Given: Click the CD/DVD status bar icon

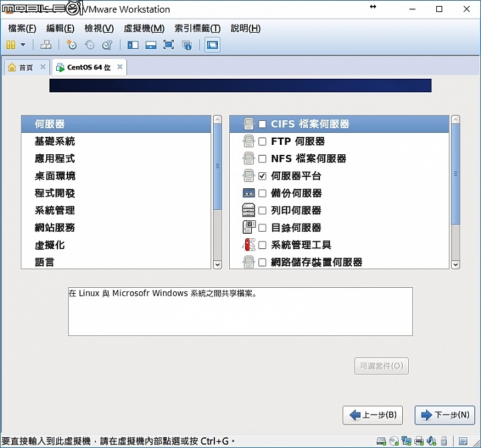Looking at the screenshot, I should [x=393, y=441].
